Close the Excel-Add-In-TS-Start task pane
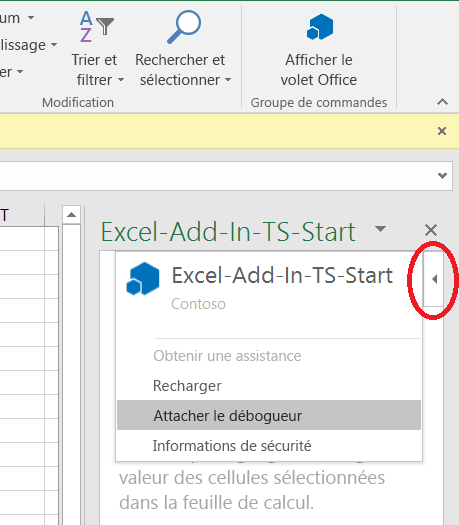Screen dimensions: 459x525 pyautogui.click(x=431, y=230)
